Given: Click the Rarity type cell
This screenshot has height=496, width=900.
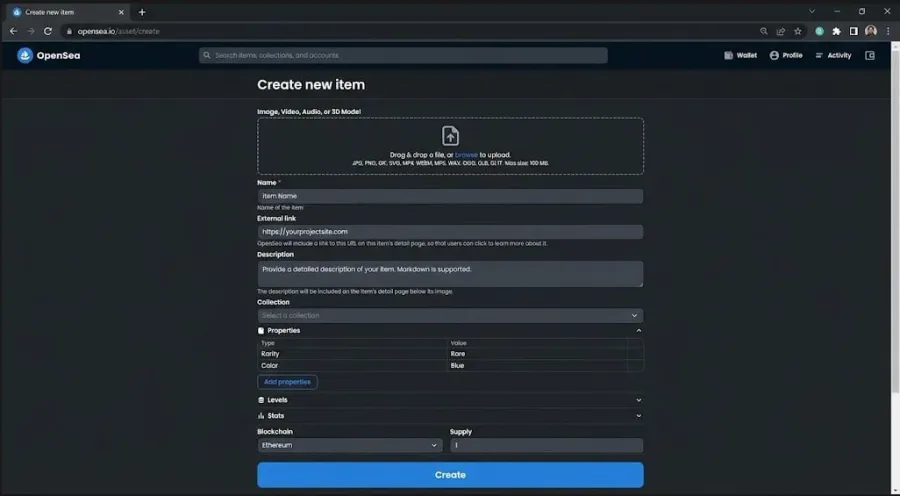Looking at the screenshot, I should [x=352, y=354].
